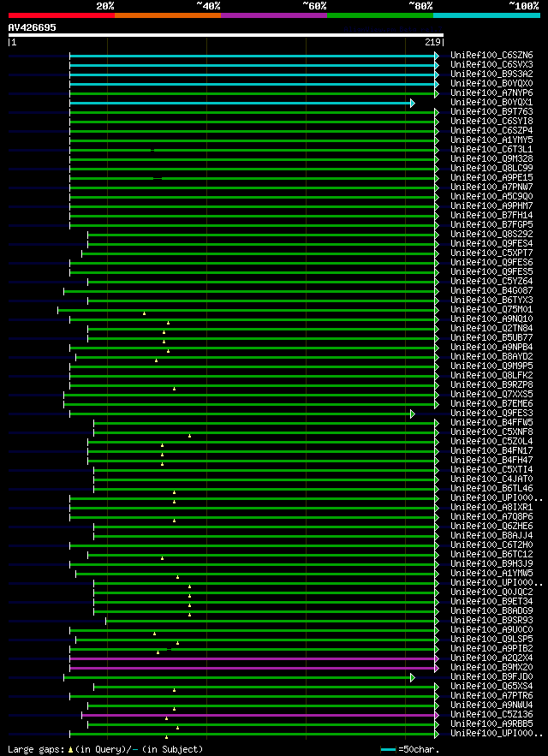Select label UniRef100_Q9M9P5

491,366
